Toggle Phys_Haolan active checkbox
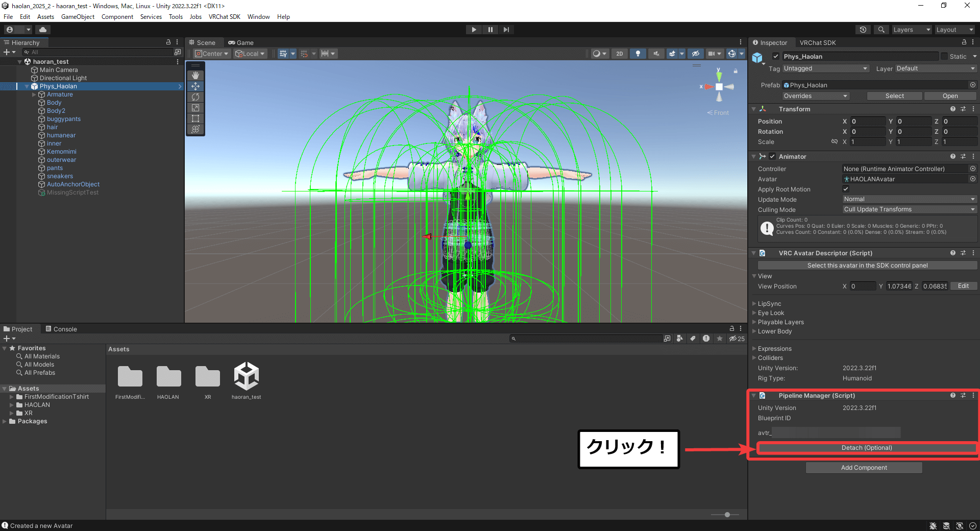Viewport: 980px width, 531px height. (776, 56)
